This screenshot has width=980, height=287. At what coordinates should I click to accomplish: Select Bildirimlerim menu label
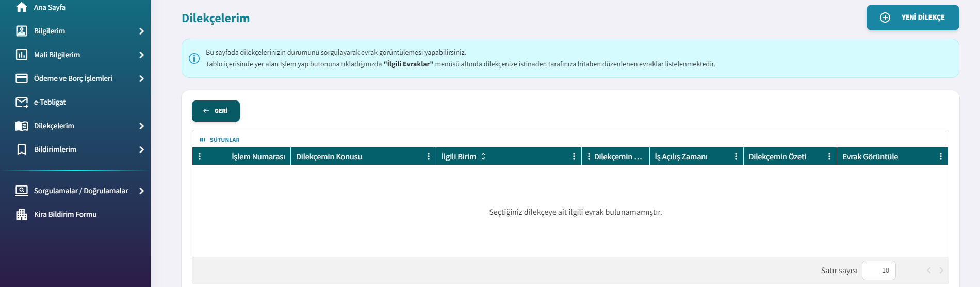[55, 149]
